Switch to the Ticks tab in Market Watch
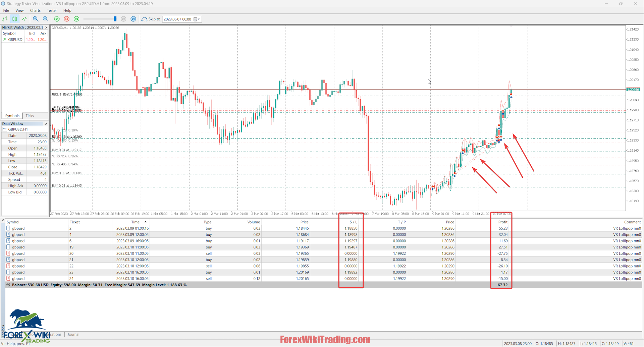 click(30, 116)
